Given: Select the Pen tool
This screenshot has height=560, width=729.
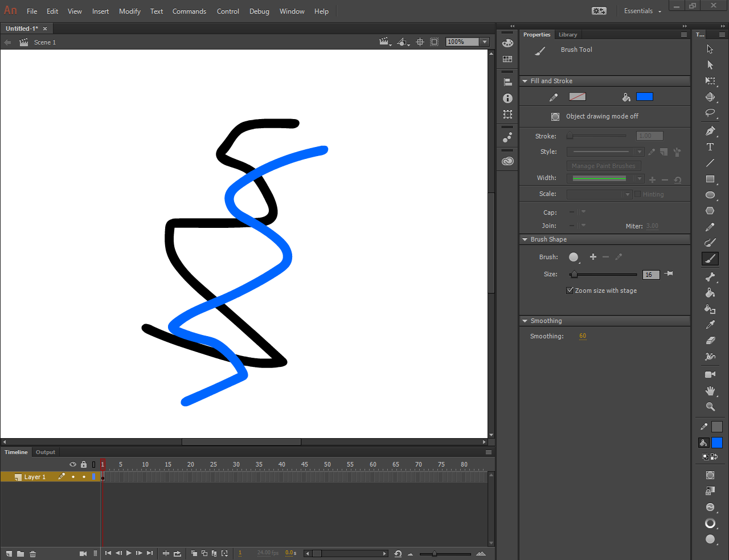Looking at the screenshot, I should click(710, 131).
